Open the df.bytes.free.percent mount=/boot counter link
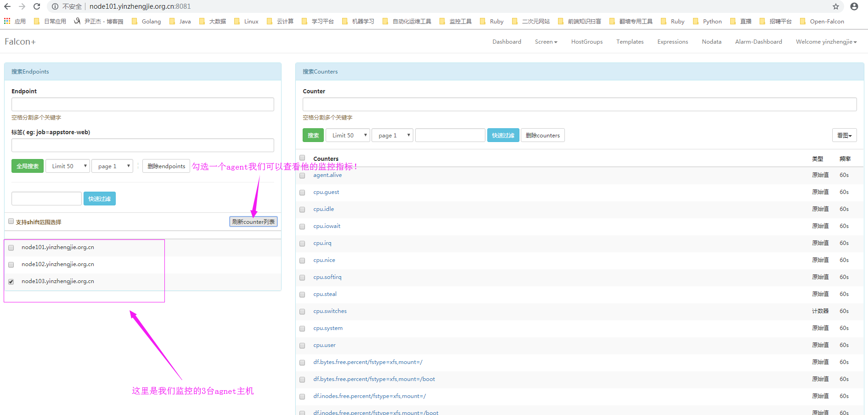The width and height of the screenshot is (868, 415). (x=374, y=379)
